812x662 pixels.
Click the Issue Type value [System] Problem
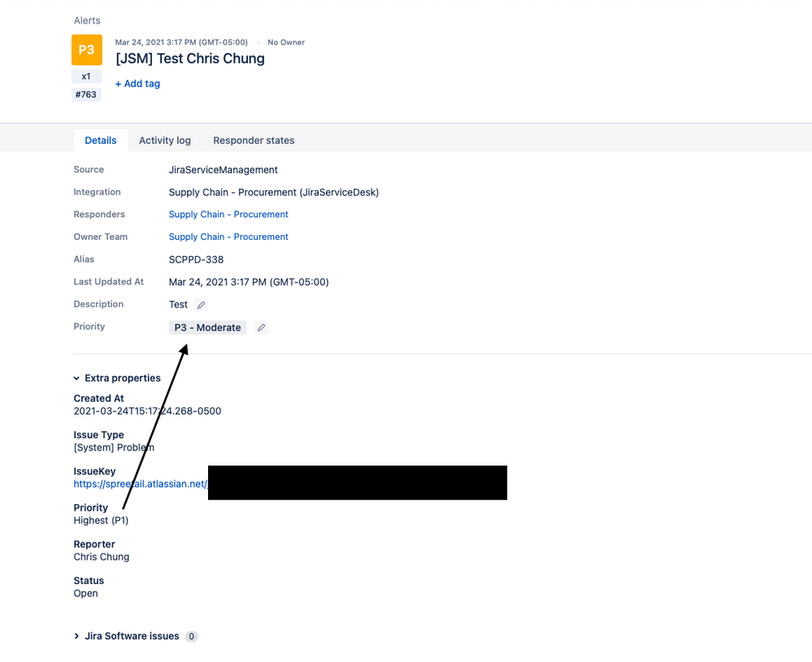114,447
